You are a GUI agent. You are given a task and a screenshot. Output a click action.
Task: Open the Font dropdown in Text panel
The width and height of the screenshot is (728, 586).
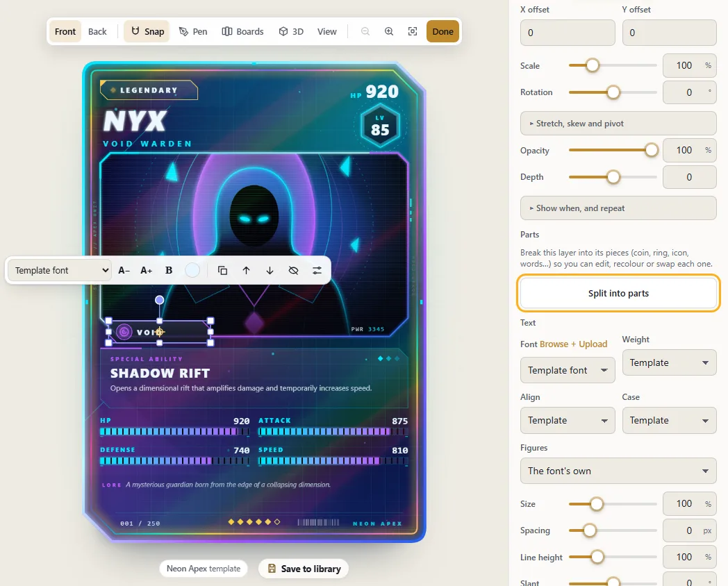(x=568, y=370)
